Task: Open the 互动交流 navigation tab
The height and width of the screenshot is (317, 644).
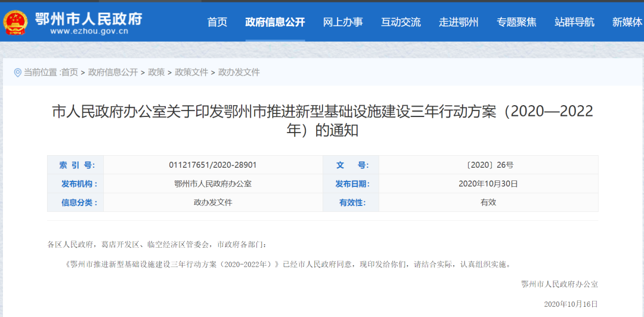Action: 401,22
